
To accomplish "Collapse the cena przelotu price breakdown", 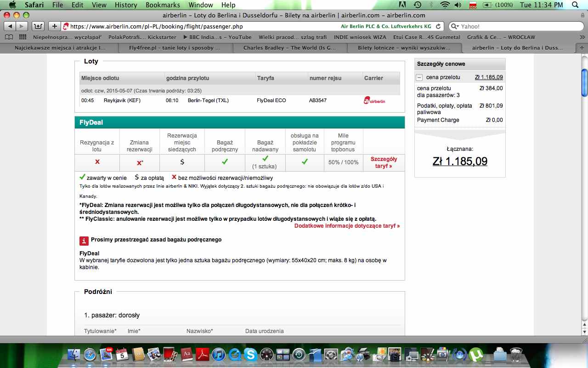I will [419, 77].
